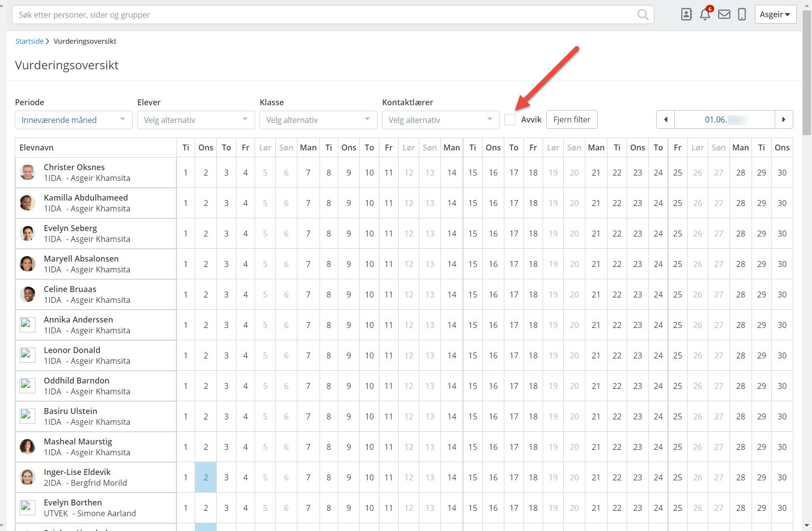This screenshot has height=531, width=812.
Task: Open the contacts book icon
Action: [x=686, y=15]
